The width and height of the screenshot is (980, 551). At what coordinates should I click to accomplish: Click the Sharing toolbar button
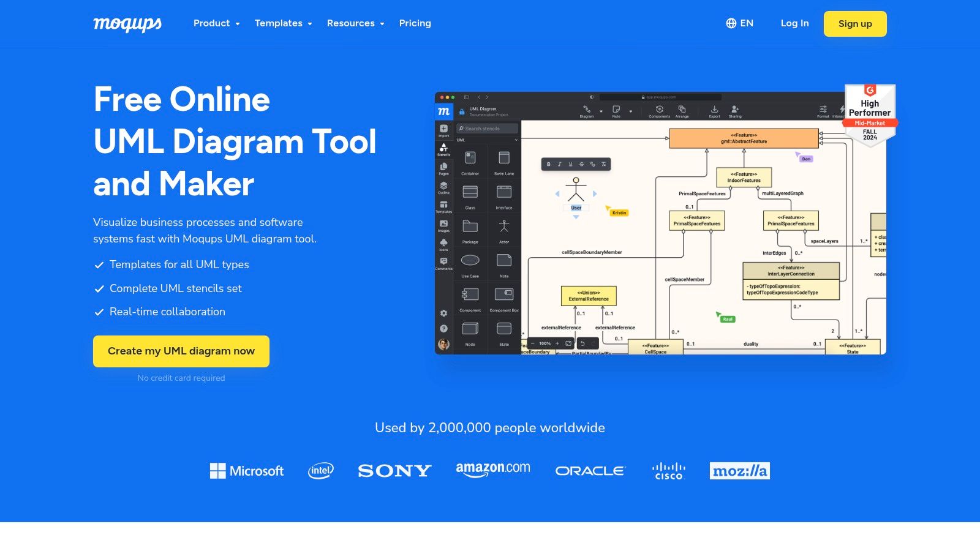[735, 111]
